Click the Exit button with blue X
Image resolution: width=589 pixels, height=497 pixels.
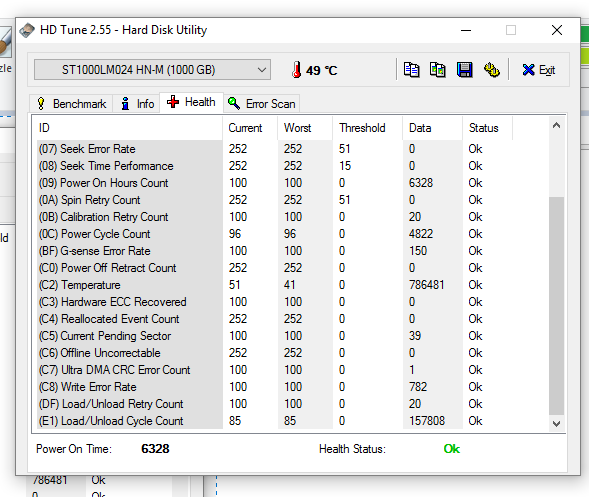pos(539,70)
